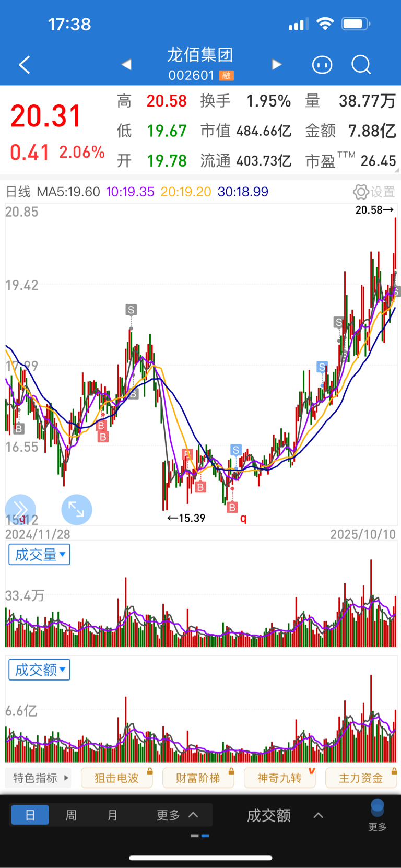Tap the 6.6亿 amount axis label

[x=21, y=711]
